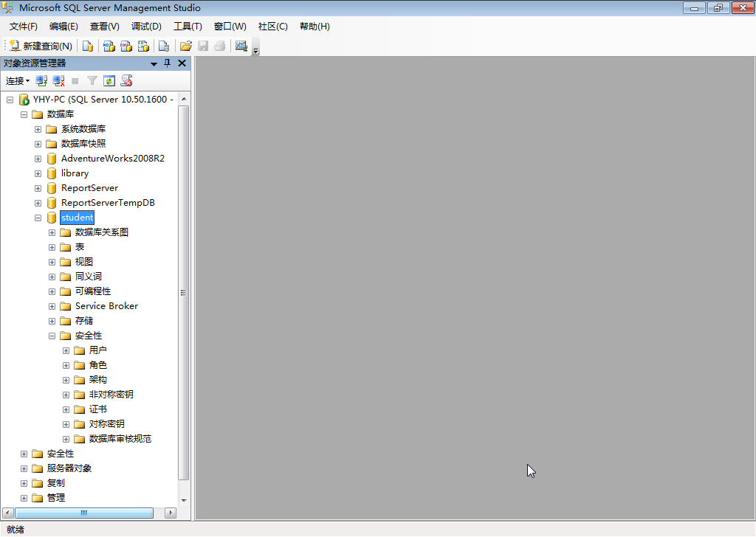Open the Activity Monitor icon
Viewport: 756px width, 537px height.
tap(241, 46)
